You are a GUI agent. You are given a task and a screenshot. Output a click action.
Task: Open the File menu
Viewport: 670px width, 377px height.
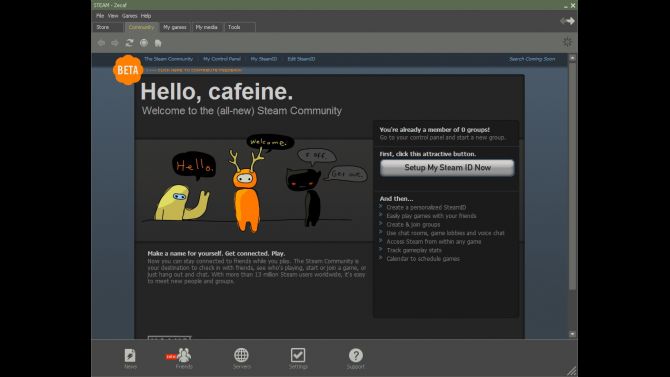point(100,16)
